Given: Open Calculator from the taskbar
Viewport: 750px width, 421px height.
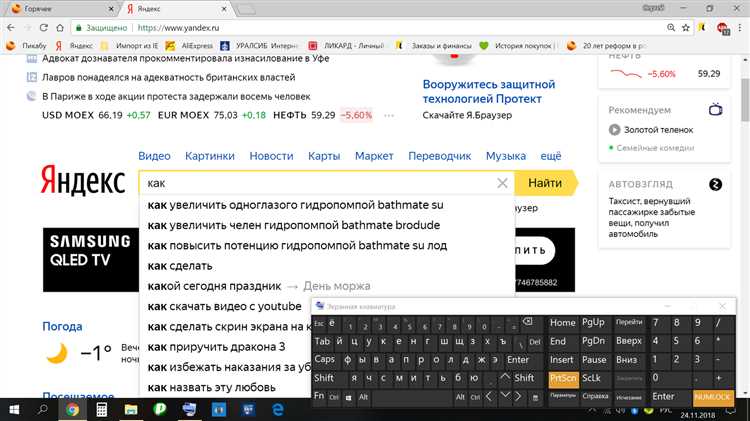Looking at the screenshot, I should pyautogui.click(x=101, y=410).
